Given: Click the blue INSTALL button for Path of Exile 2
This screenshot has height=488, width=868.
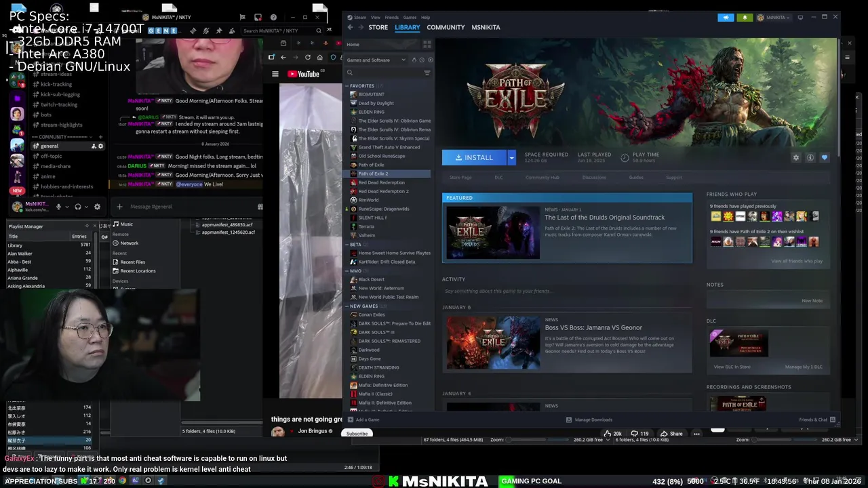Looking at the screenshot, I should click(474, 157).
